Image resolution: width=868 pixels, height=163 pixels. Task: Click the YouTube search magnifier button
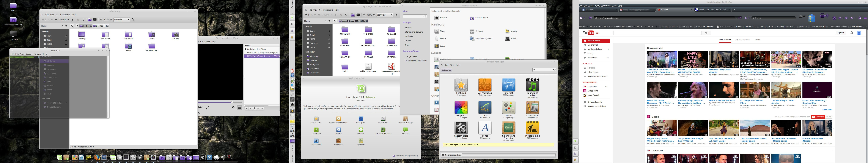tap(706, 33)
